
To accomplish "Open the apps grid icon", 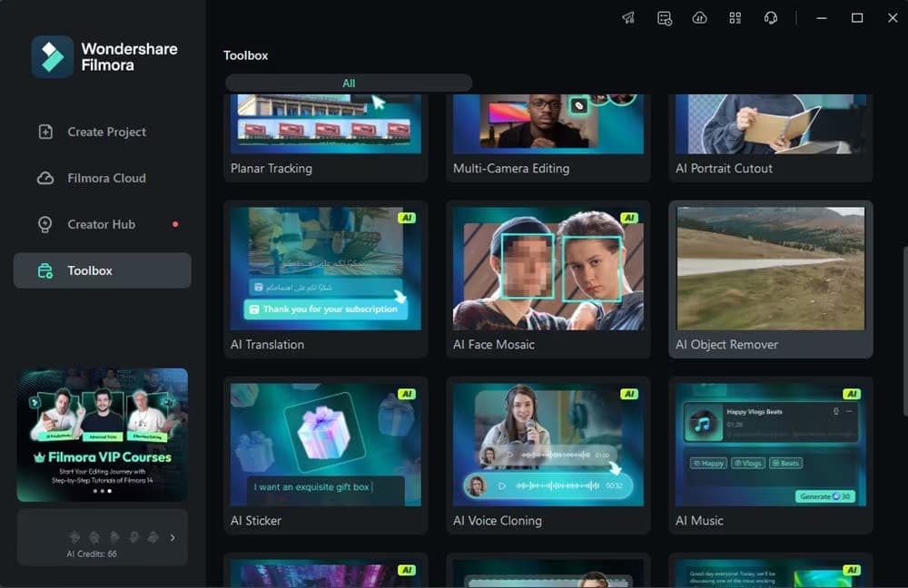I will 735,18.
